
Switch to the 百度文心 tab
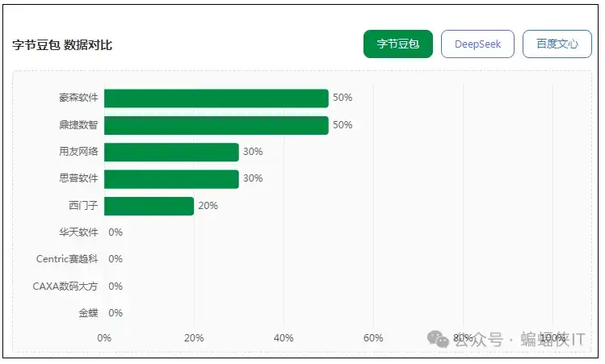tap(557, 44)
